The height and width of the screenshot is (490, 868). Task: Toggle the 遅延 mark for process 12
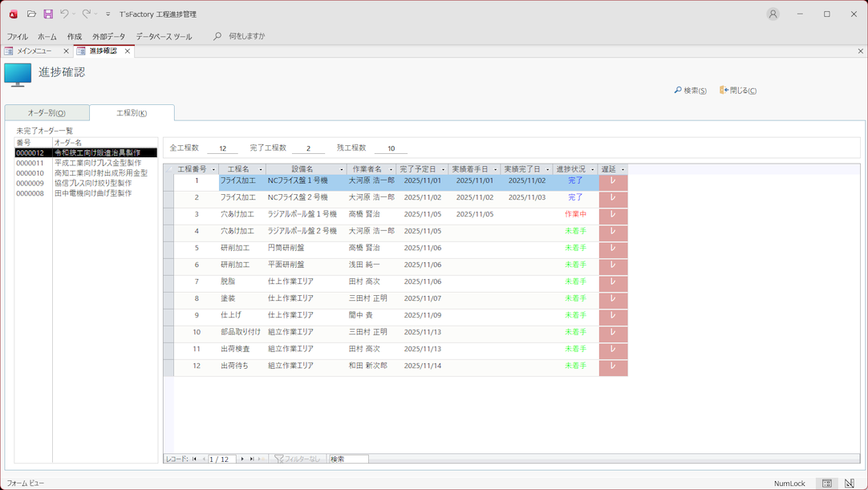click(x=613, y=366)
